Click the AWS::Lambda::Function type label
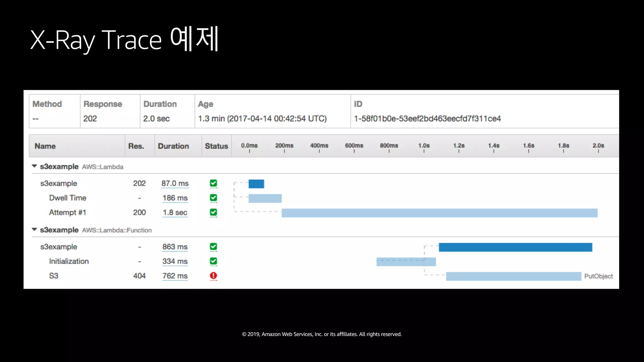 (117, 230)
